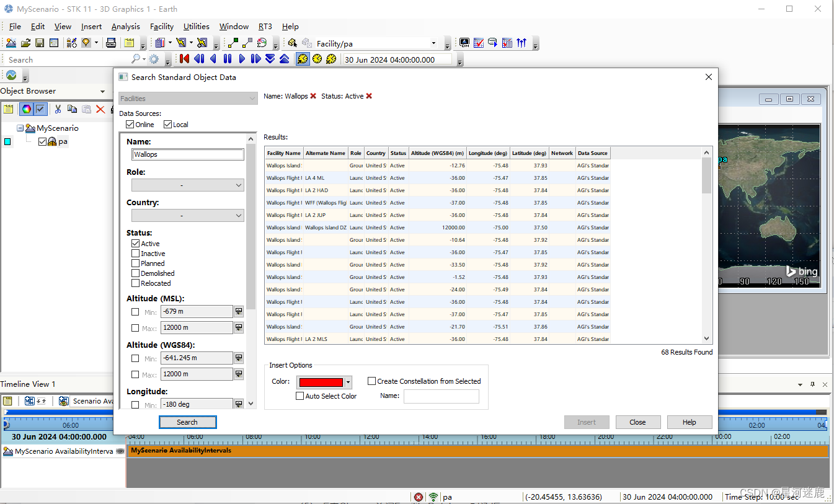The height and width of the screenshot is (504, 834).
Task: Enable the Auto Select Color checkbox
Action: pos(300,396)
